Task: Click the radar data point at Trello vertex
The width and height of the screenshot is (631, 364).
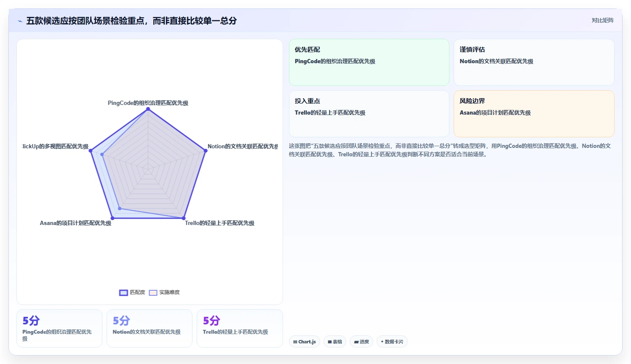Action: [x=184, y=218]
